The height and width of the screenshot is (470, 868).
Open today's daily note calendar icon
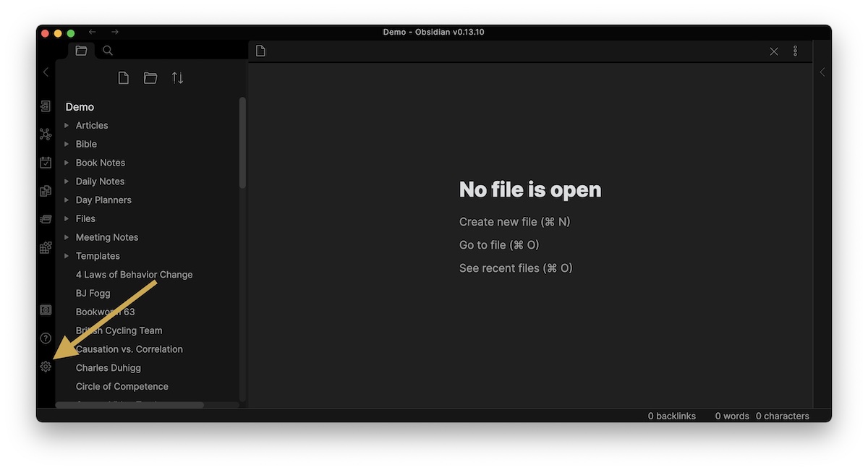(46, 163)
